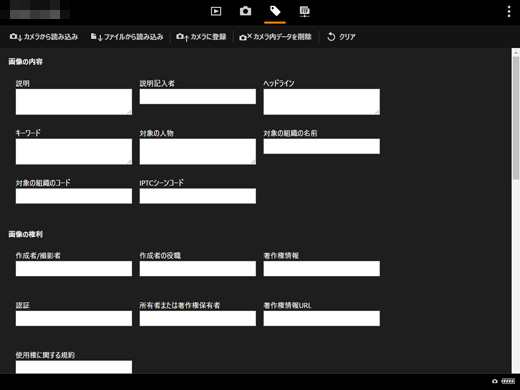This screenshot has height=390, width=520.
Task: Open the three-dot overflow menu
Action: pos(509,11)
